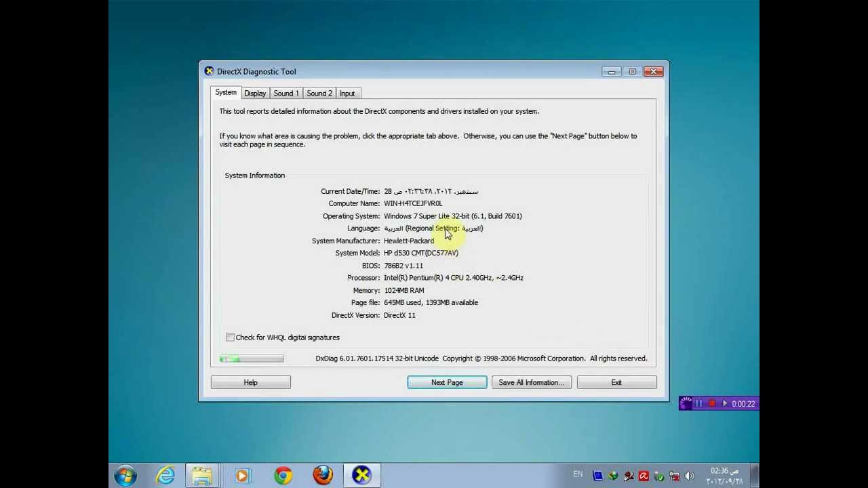
Task: Click the DirectX logo in title bar
Action: [x=209, y=71]
